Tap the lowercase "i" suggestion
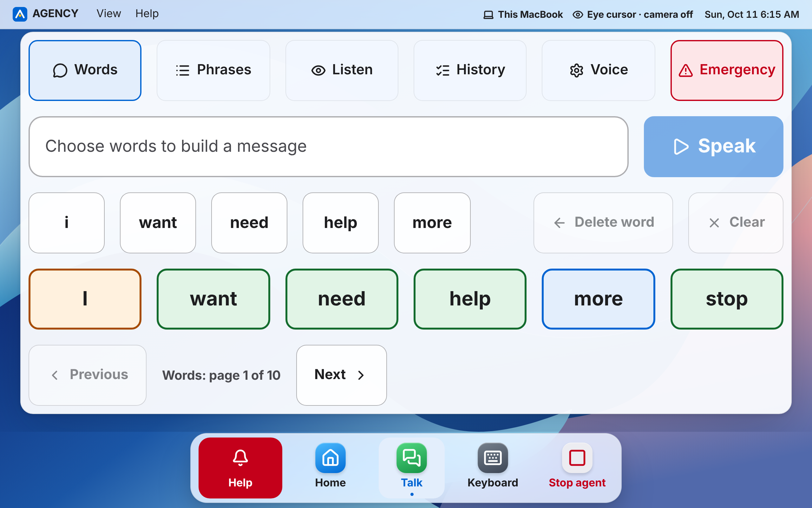Screen dimensions: 812x508 pyautogui.click(x=66, y=223)
